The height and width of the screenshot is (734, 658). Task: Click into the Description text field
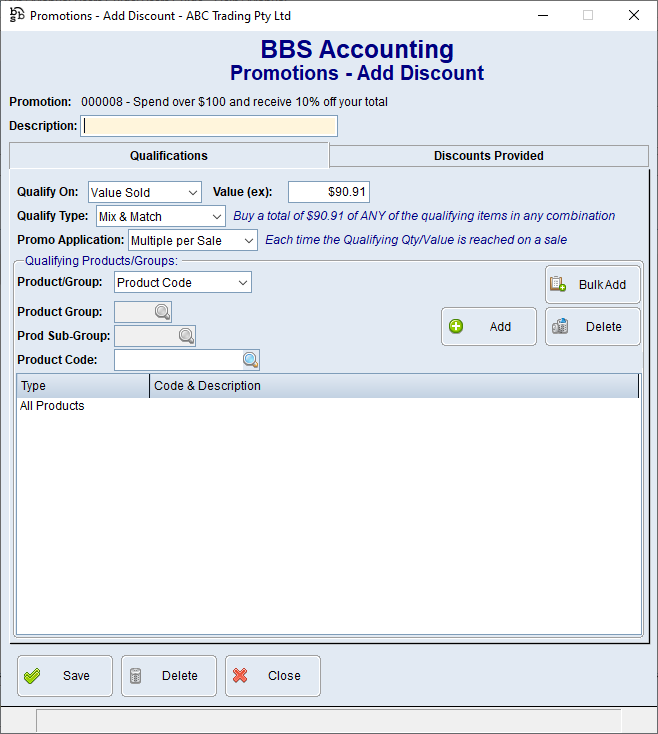[x=210, y=126]
